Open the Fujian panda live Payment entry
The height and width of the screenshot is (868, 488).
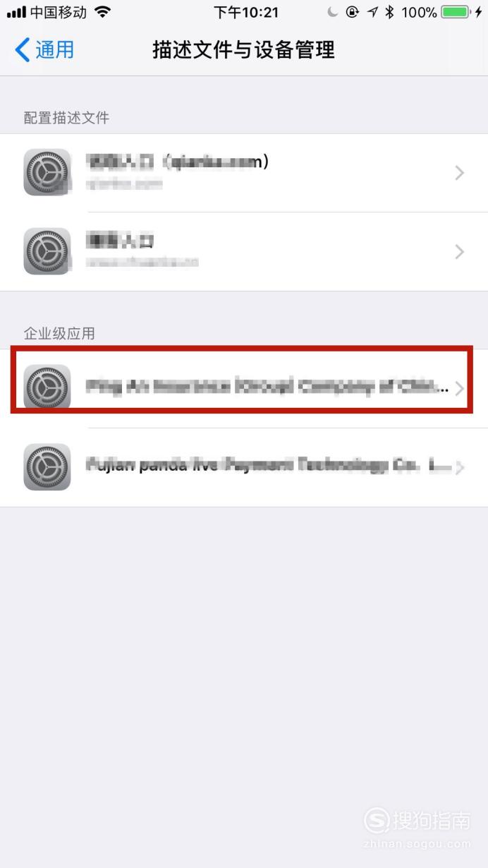tap(244, 467)
